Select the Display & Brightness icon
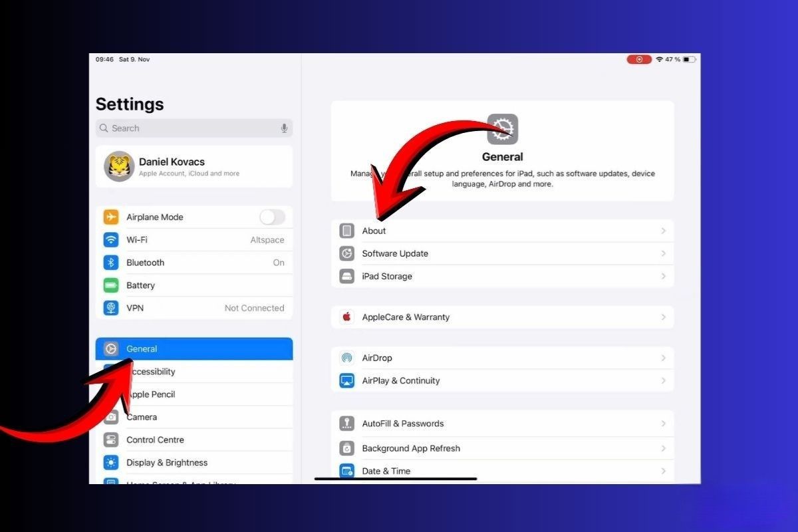Image resolution: width=798 pixels, height=532 pixels. tap(112, 462)
